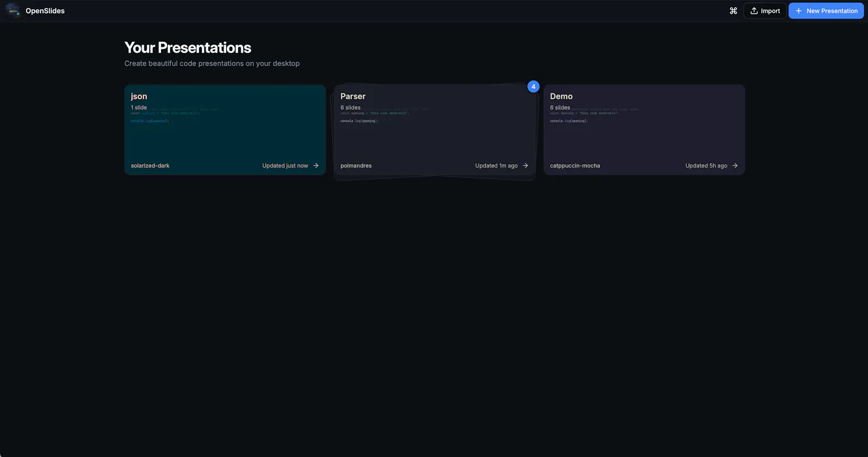Viewport: 868px width, 457px height.
Task: Click '6 slides' on the Parser card
Action: (350, 107)
